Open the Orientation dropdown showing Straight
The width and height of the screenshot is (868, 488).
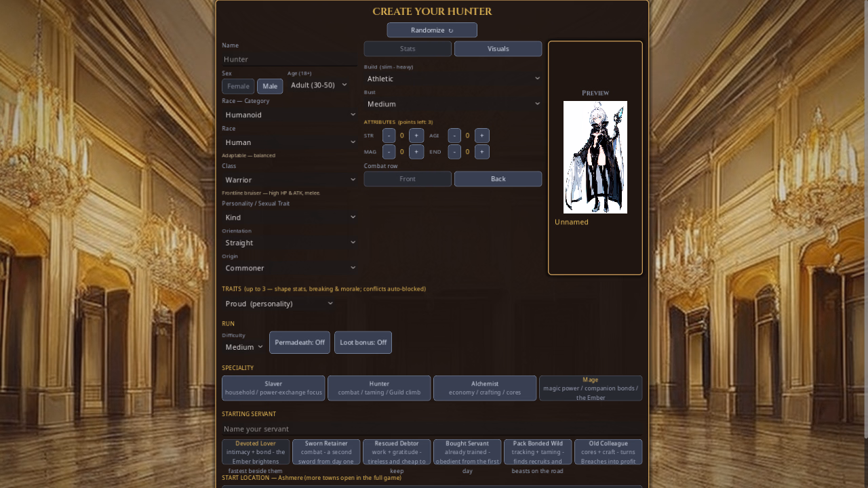tap(290, 243)
